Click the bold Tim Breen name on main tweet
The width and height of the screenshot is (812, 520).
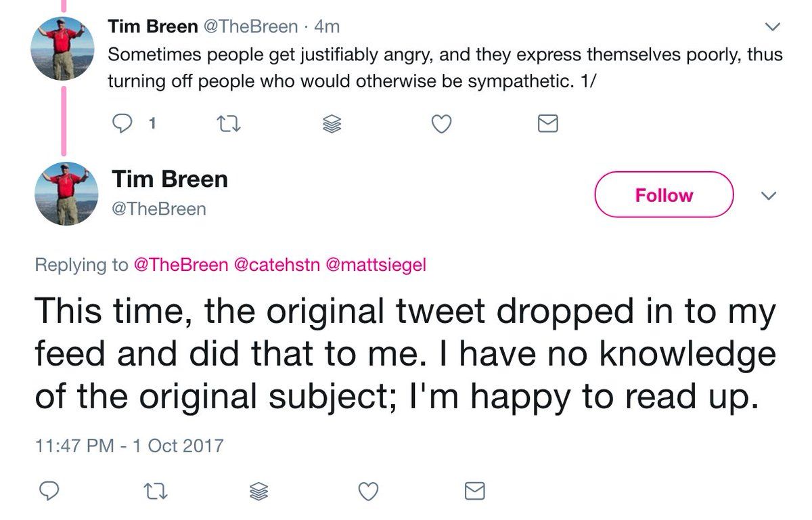pyautogui.click(x=170, y=179)
